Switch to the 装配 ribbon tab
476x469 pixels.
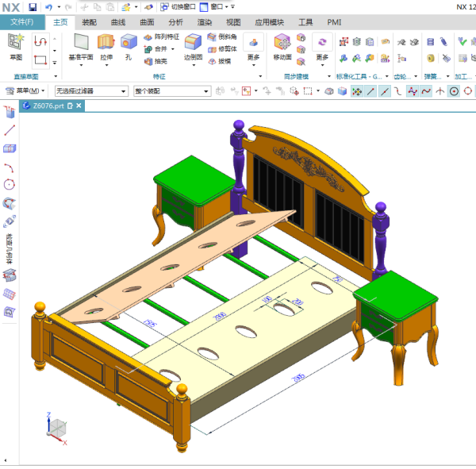coord(90,22)
